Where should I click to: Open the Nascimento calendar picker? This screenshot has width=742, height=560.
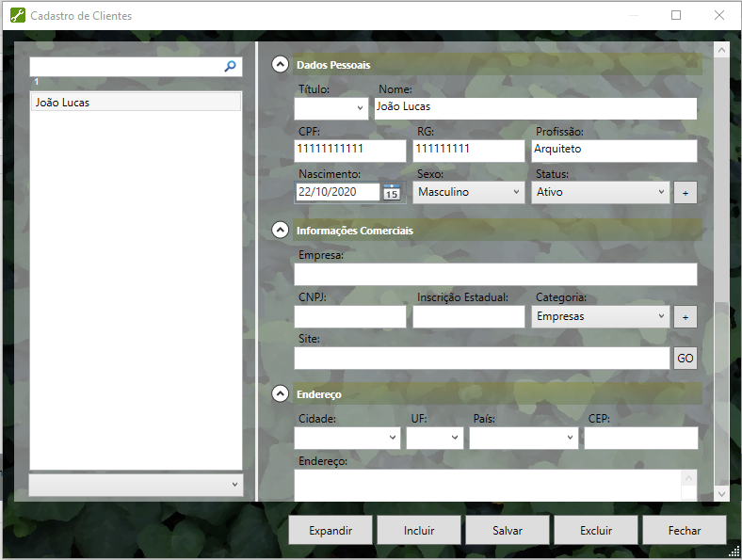click(x=392, y=192)
